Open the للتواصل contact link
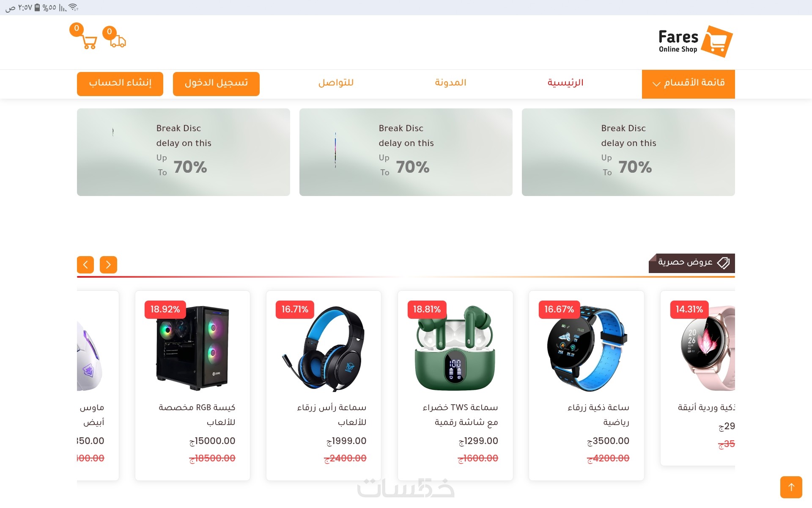 pos(336,83)
